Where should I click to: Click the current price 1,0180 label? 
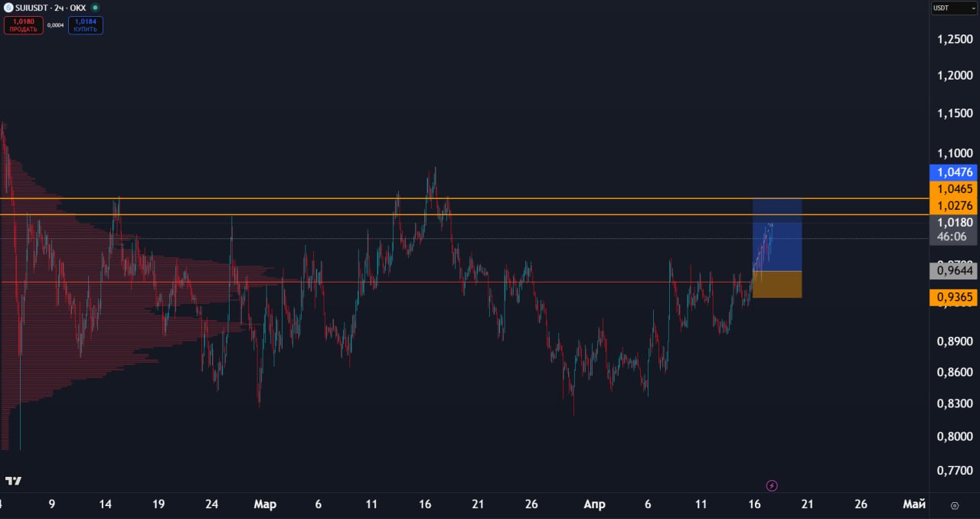953,222
